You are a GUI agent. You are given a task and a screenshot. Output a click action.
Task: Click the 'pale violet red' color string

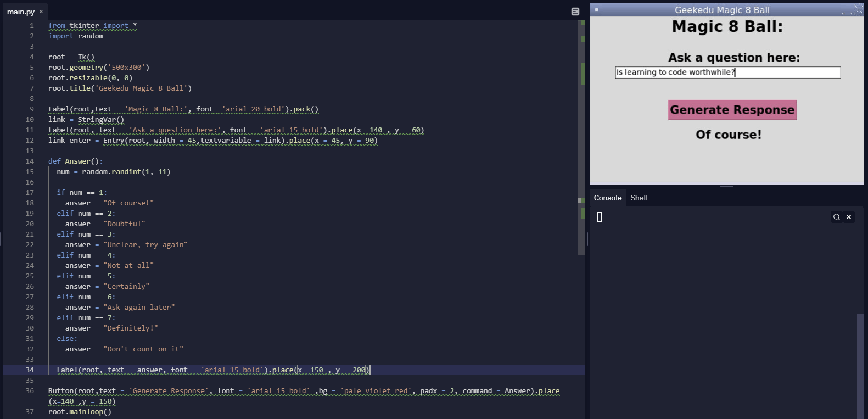(x=376, y=391)
